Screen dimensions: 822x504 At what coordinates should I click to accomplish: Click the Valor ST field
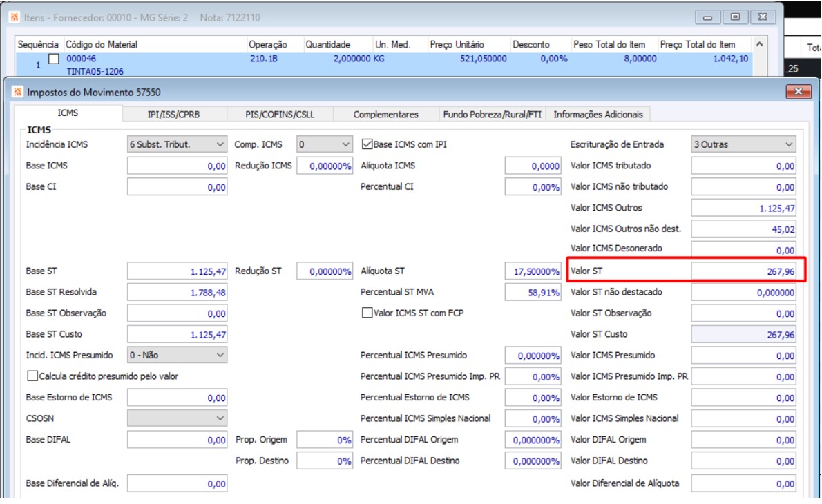(743, 271)
